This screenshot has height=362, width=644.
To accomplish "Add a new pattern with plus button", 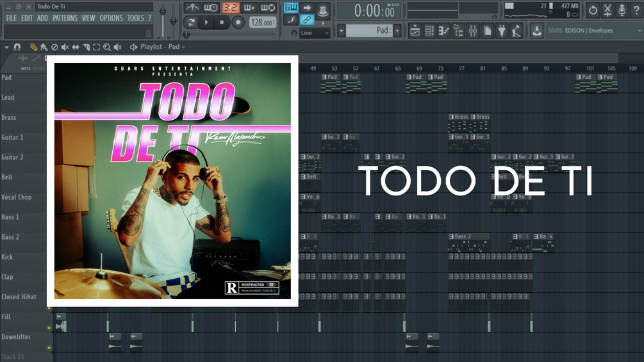I will (x=397, y=31).
